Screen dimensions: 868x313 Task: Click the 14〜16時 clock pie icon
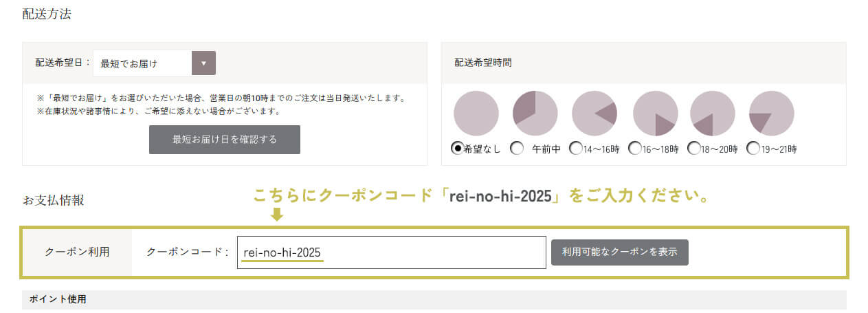pos(594,114)
